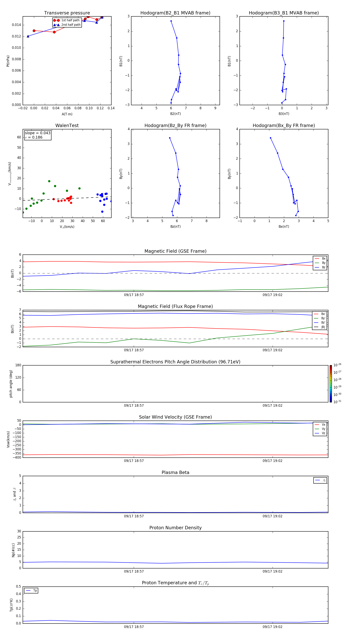Click the Walen test "V_A(km/s)" x-axis label

(67, 227)
